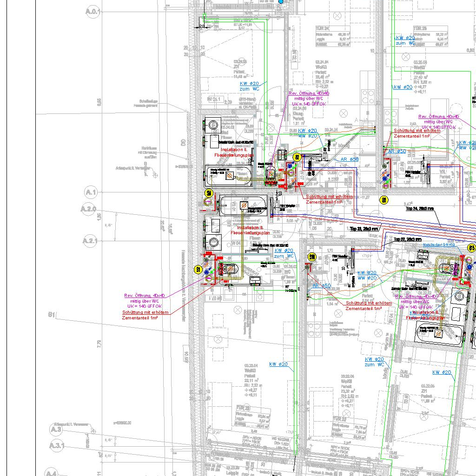Click the 'TÜR 24' area table heading
476x476 pixels.
(x=323, y=28)
